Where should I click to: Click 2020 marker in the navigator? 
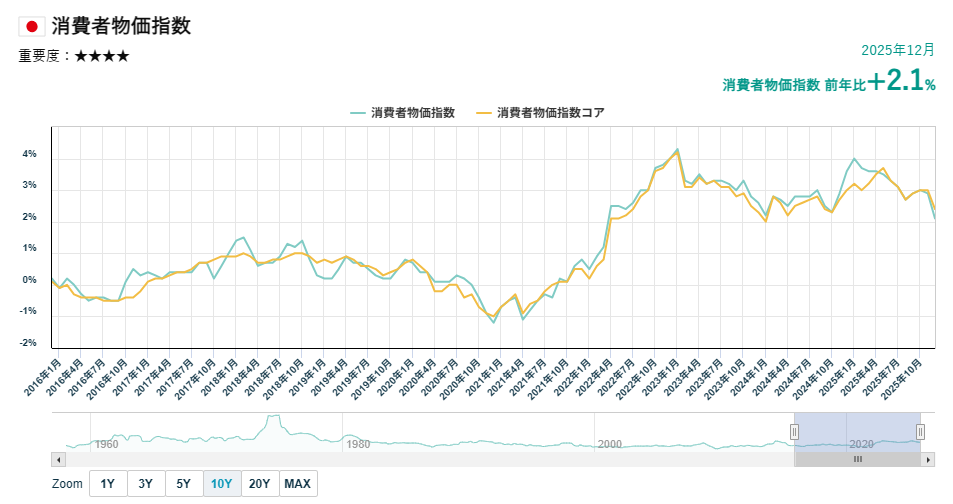click(x=861, y=444)
